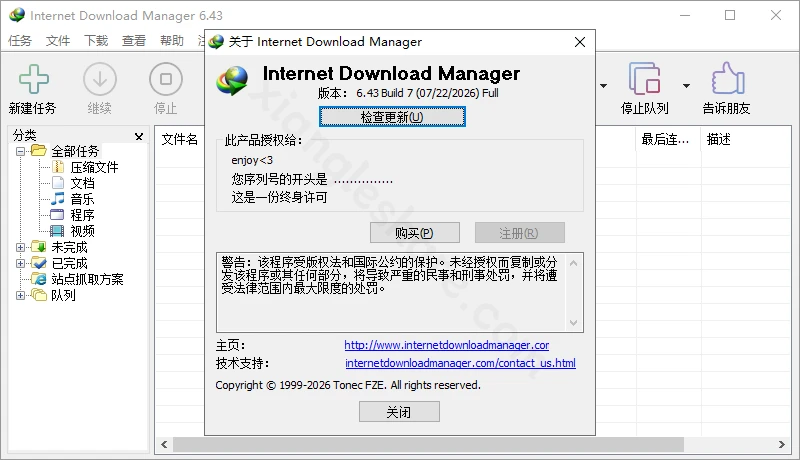The width and height of the screenshot is (800, 460).
Task: Click the 停止队列 toolbar icon
Action: pyautogui.click(x=644, y=79)
